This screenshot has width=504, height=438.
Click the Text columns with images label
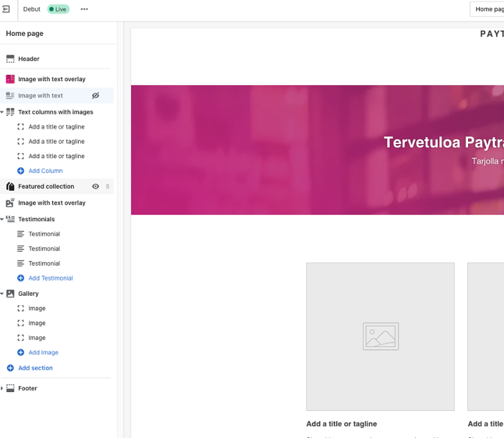point(55,112)
